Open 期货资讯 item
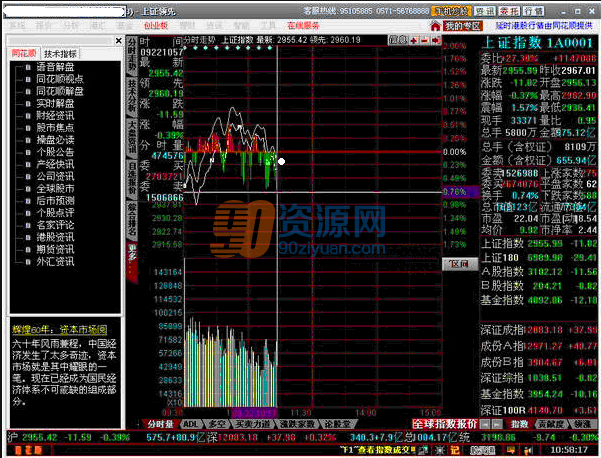Image resolution: width=601 pixels, height=458 pixels. tap(55, 250)
